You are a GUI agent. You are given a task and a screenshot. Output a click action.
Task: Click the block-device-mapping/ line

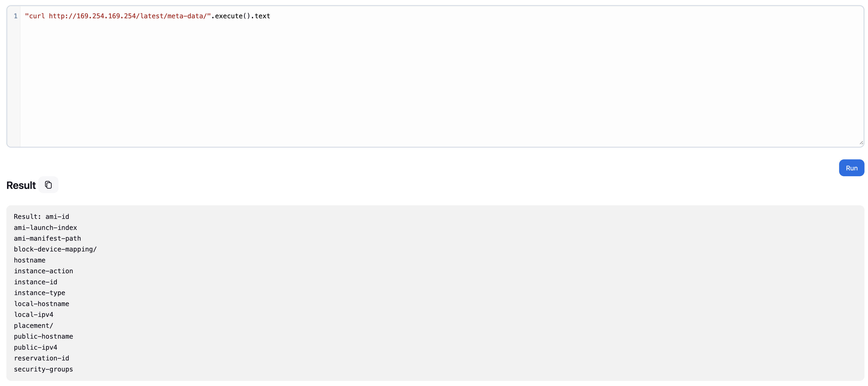point(55,249)
